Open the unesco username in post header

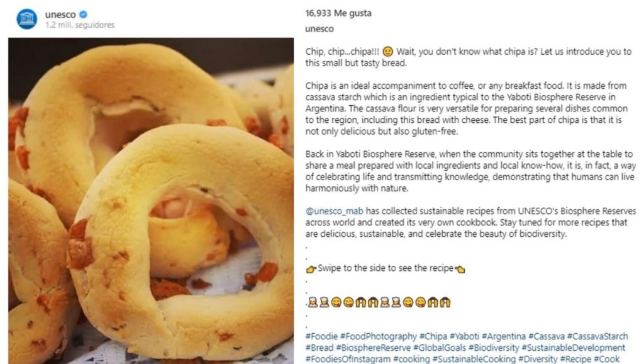(60, 14)
